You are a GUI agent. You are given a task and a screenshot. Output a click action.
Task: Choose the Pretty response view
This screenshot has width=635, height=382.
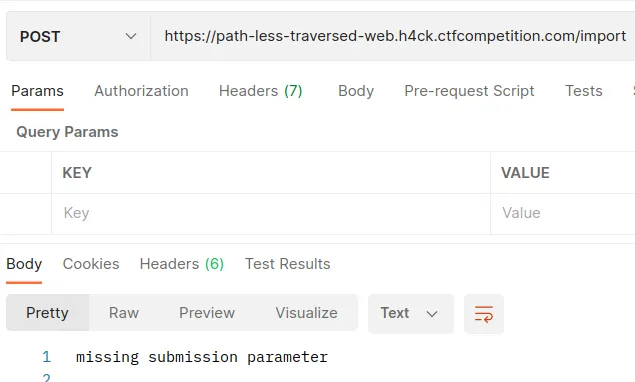pos(47,313)
